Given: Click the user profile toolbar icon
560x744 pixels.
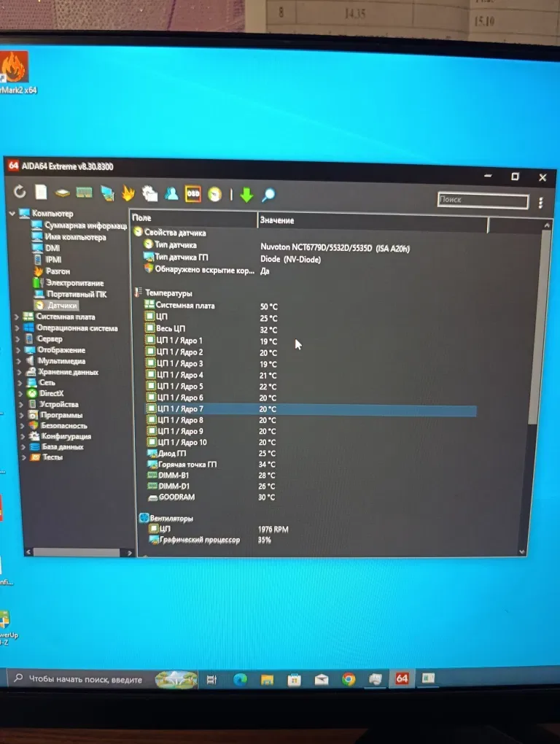Looking at the screenshot, I should click(x=171, y=193).
